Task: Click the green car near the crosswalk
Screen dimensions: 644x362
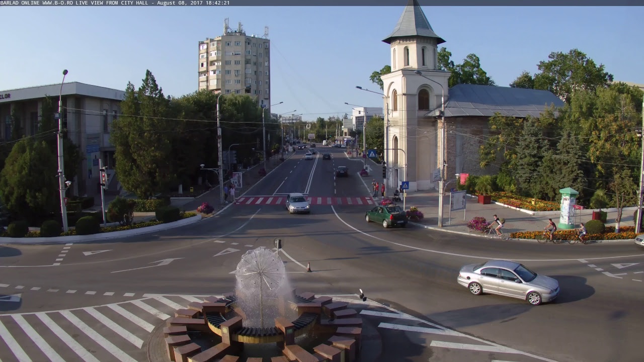Action: pos(386,215)
